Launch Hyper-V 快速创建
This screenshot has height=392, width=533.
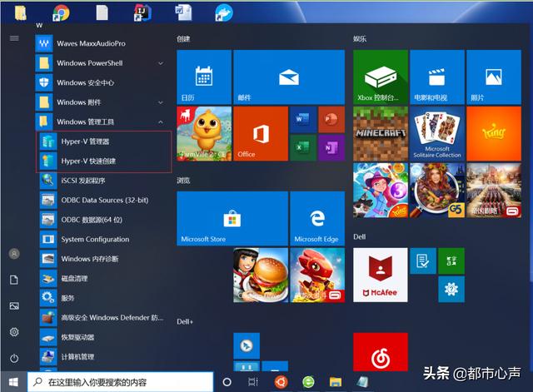pyautogui.click(x=103, y=161)
